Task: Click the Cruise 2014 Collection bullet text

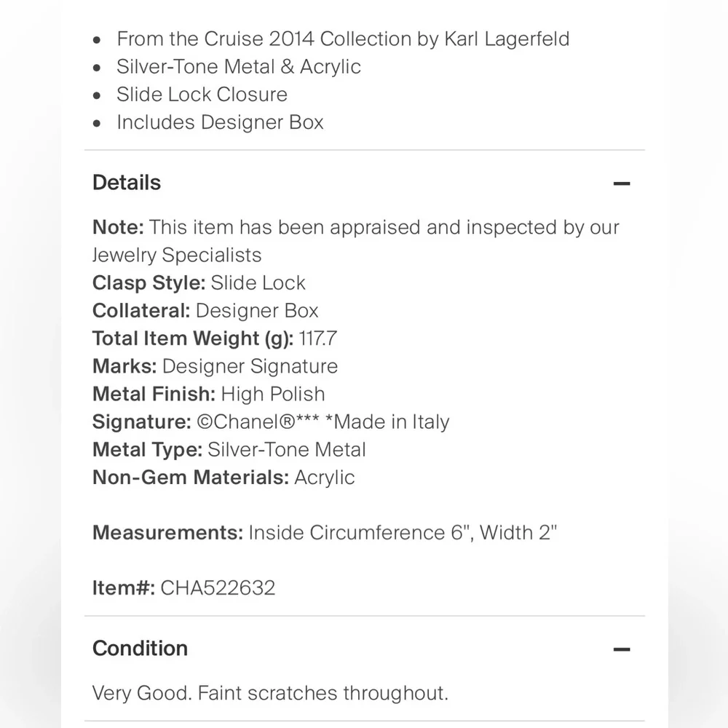Action: coord(343,39)
